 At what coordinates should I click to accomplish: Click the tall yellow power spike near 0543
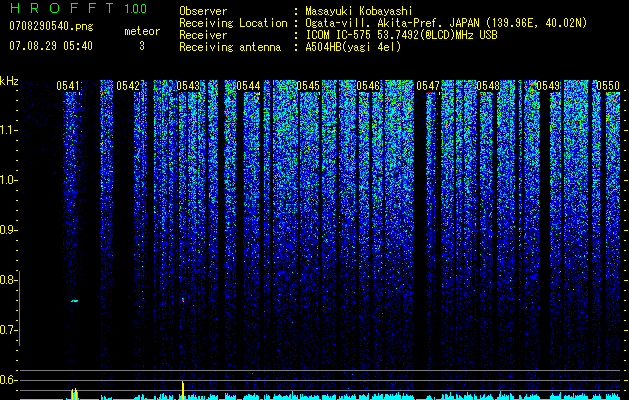coord(183,390)
